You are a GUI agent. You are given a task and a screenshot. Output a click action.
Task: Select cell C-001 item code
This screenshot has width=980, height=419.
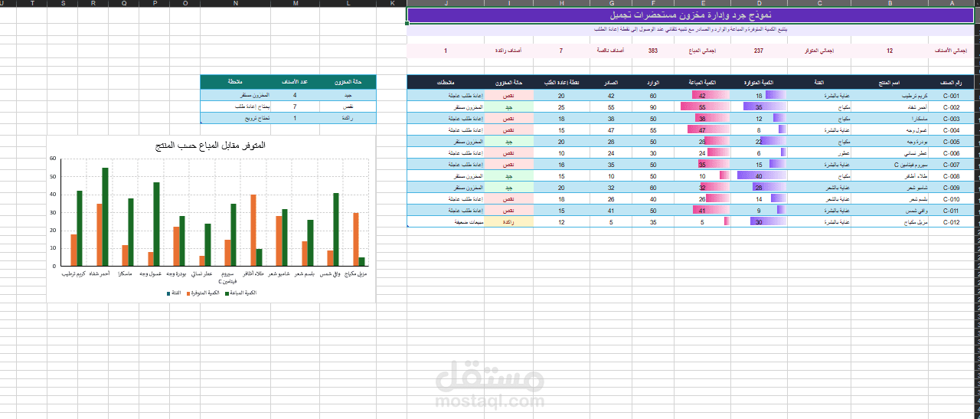(952, 96)
